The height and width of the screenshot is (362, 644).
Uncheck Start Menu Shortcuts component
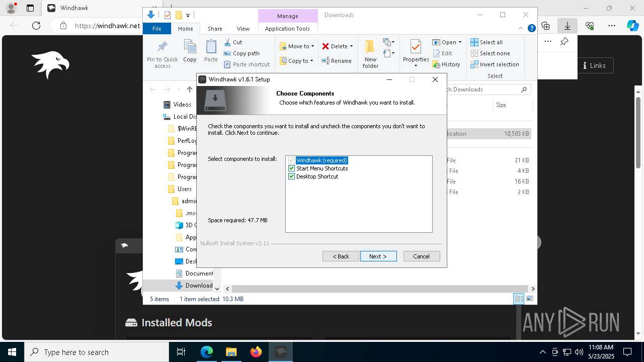click(x=291, y=168)
